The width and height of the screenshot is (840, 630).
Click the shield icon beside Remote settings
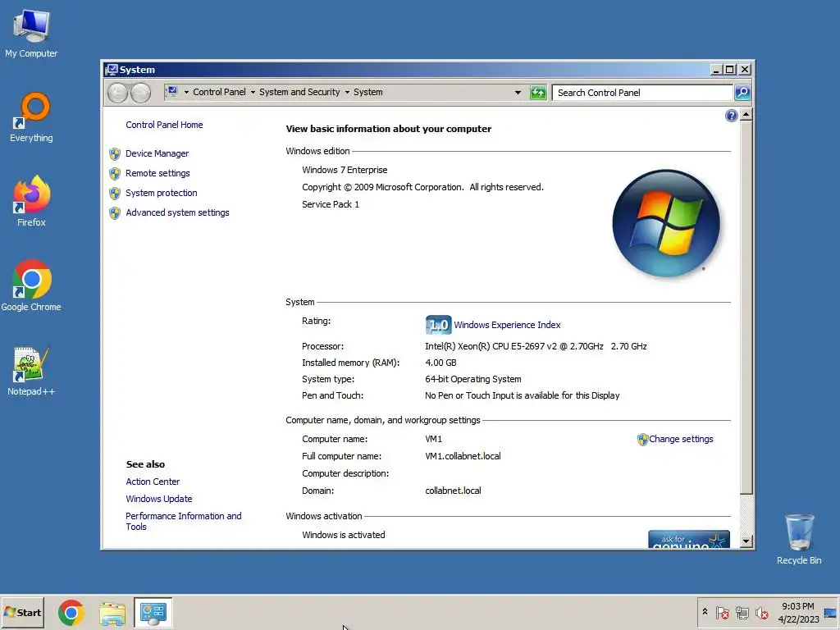[x=115, y=174]
